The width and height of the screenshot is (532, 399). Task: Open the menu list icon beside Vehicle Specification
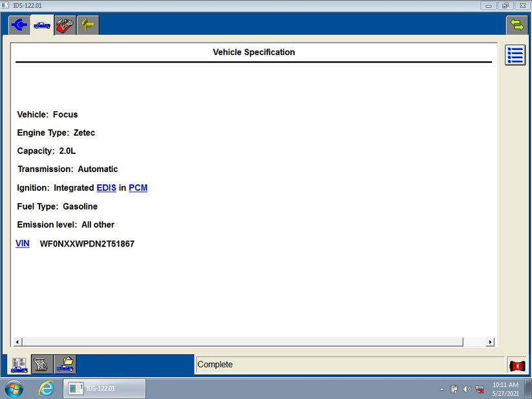coord(515,55)
